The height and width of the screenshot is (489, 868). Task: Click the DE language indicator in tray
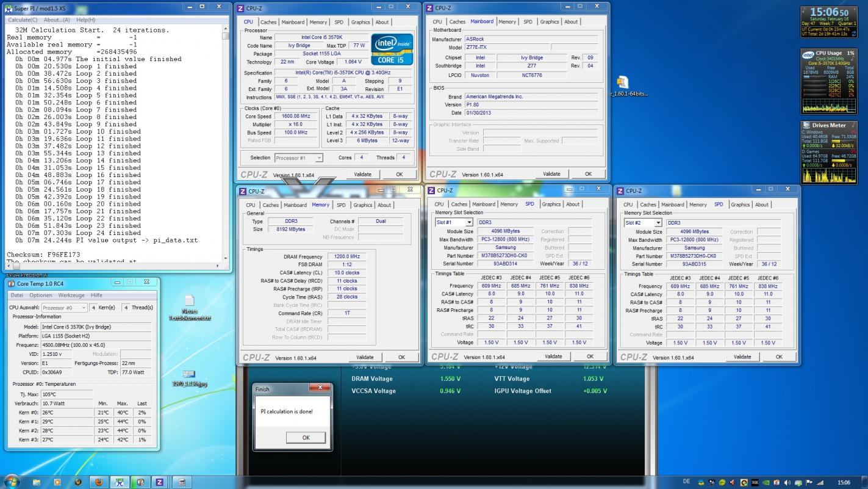(x=686, y=482)
